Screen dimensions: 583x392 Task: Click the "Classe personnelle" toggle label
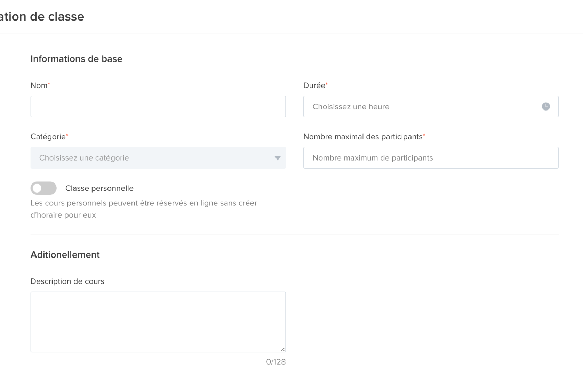[99, 188]
